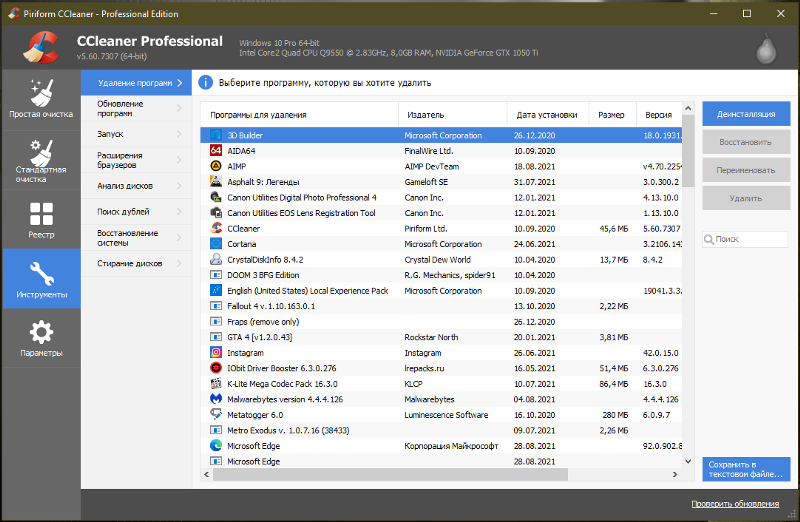Viewport: 800px width, 522px height.
Task: Click the vertical scrollbar up arrow
Action: (688, 108)
